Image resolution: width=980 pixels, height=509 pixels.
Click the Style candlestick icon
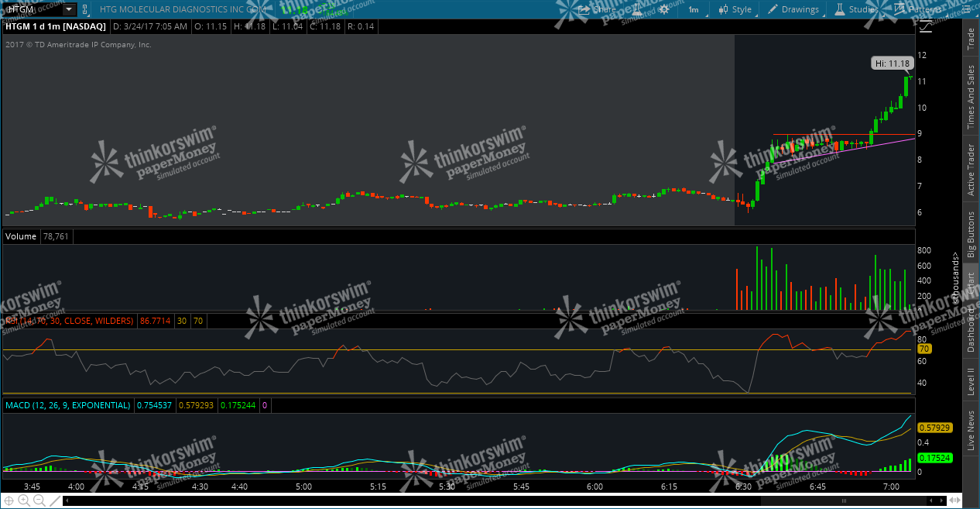click(x=724, y=9)
